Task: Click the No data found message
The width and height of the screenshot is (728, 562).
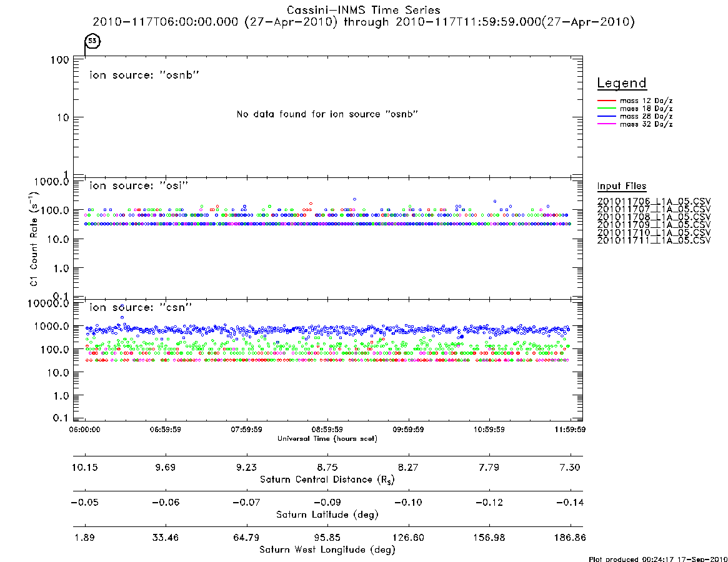Action: (327, 114)
